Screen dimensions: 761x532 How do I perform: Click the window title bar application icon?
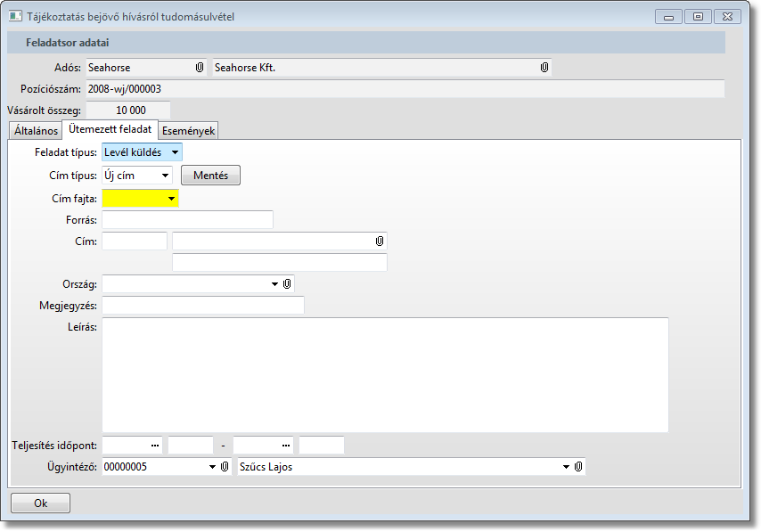point(15,17)
